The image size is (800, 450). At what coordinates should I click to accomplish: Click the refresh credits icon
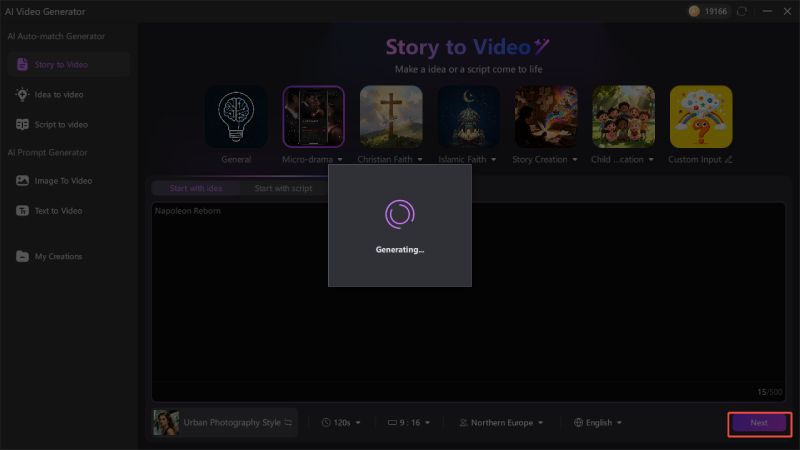(740, 11)
